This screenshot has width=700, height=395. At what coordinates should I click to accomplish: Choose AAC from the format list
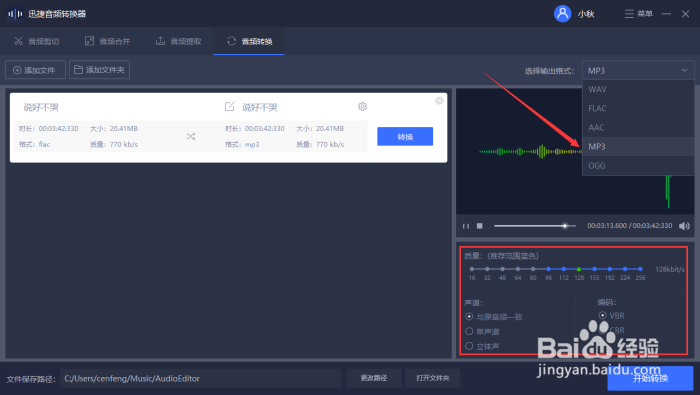pyautogui.click(x=638, y=128)
